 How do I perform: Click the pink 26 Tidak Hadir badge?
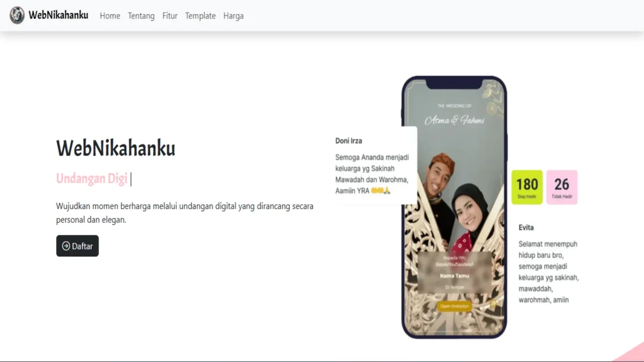click(x=561, y=187)
